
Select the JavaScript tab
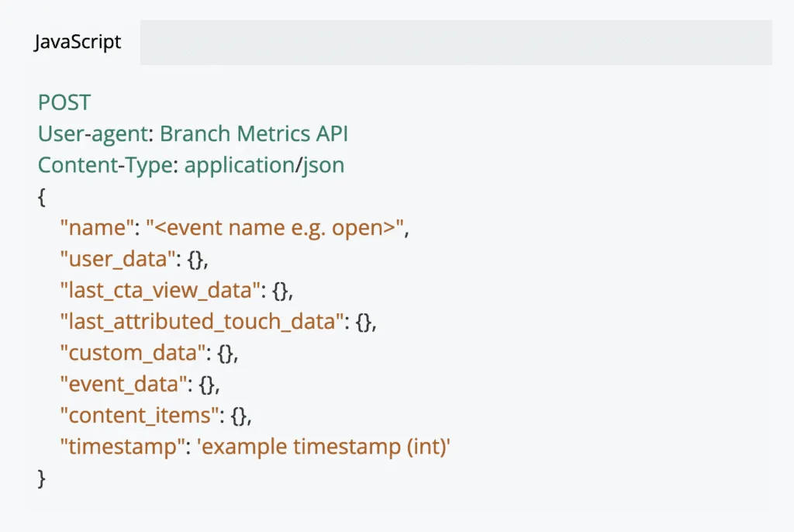78,42
